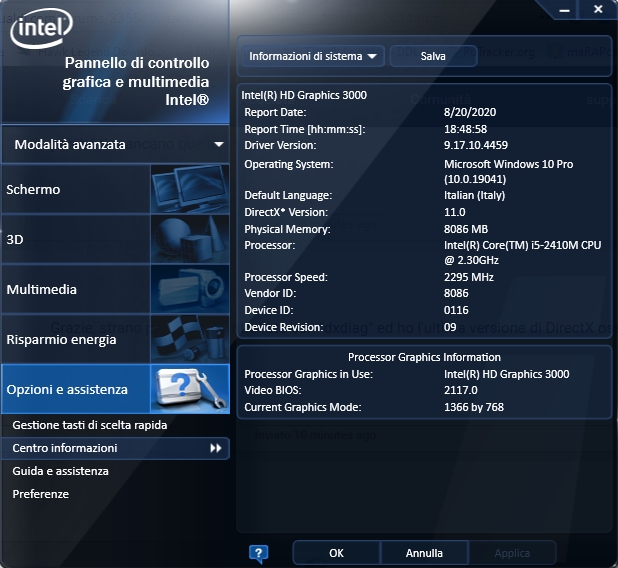Click the Intel(R) HD Graphics 3000 header
This screenshot has height=568, width=618.
[x=304, y=95]
